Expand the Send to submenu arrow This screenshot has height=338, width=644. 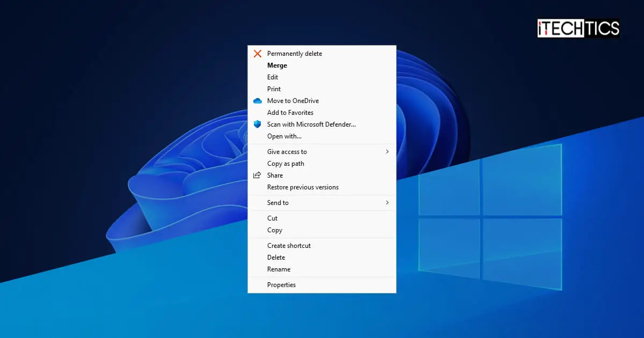pos(387,203)
